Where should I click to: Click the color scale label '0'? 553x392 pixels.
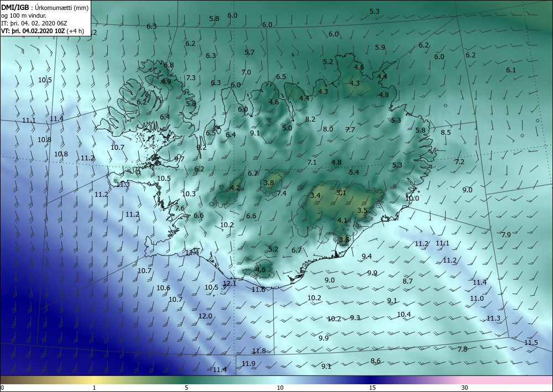2,388
